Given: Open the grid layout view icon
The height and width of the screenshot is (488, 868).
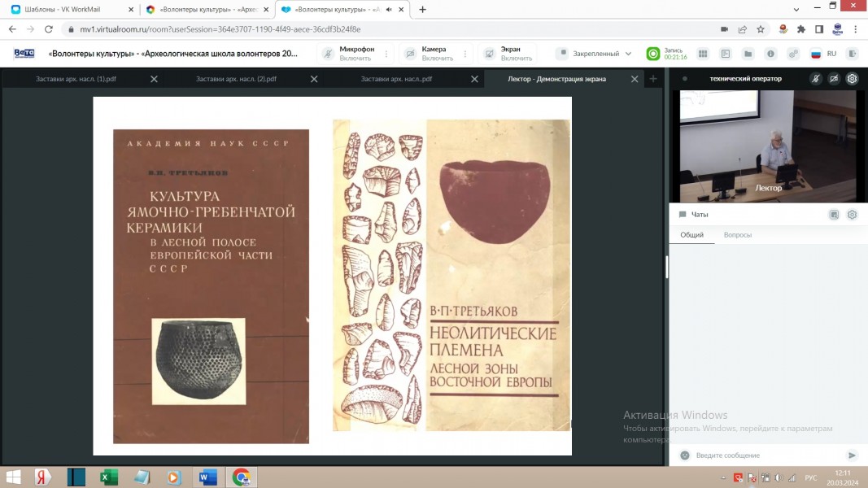Looking at the screenshot, I should click(x=703, y=54).
